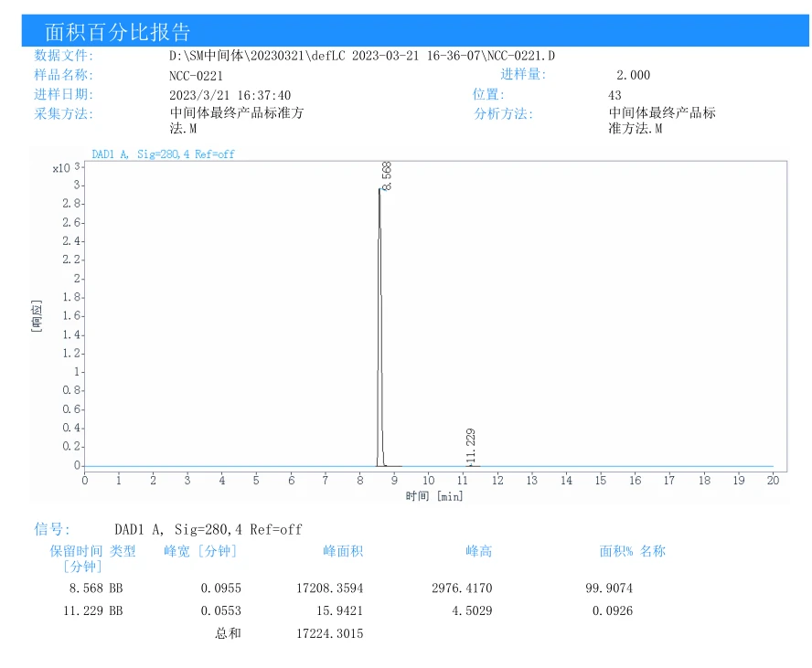Click the 响应 y-axis label
This screenshot has height=668, width=812.
(x=37, y=315)
